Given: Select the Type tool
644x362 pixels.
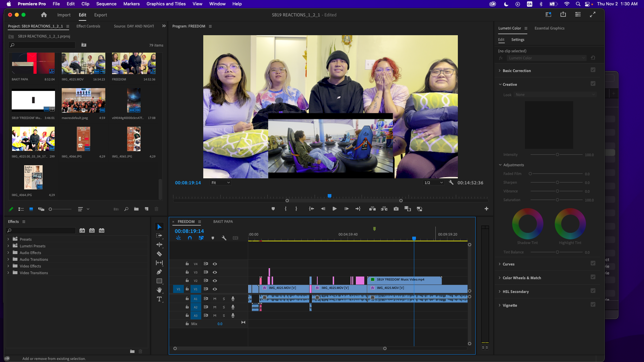Looking at the screenshot, I should [159, 299].
